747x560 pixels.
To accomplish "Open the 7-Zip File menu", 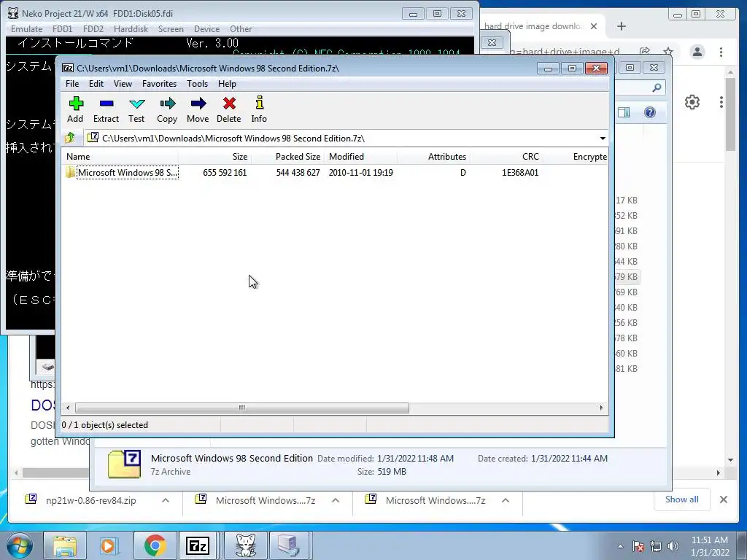I will 72,84.
